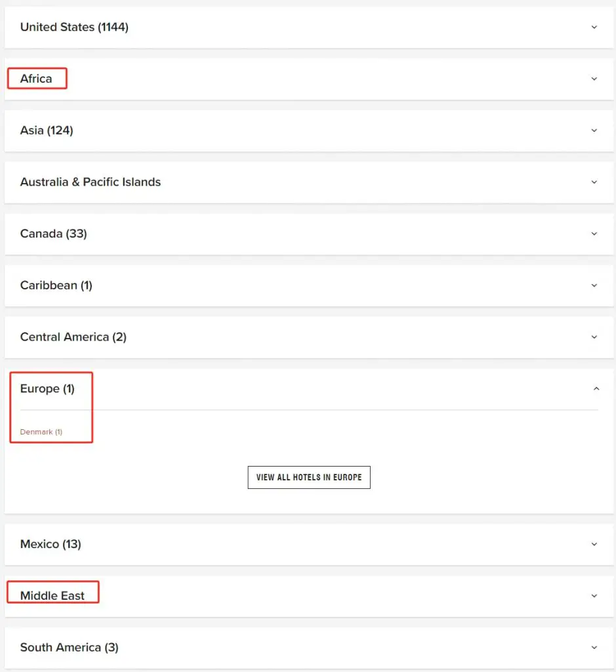Expand the Mexico chevron arrow
616x672 pixels.
[594, 544]
